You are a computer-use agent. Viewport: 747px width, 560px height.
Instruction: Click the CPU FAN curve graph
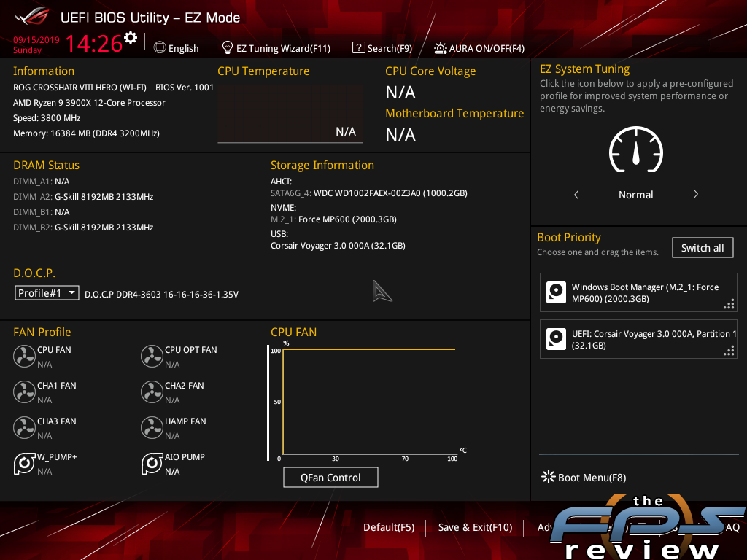[x=369, y=402]
